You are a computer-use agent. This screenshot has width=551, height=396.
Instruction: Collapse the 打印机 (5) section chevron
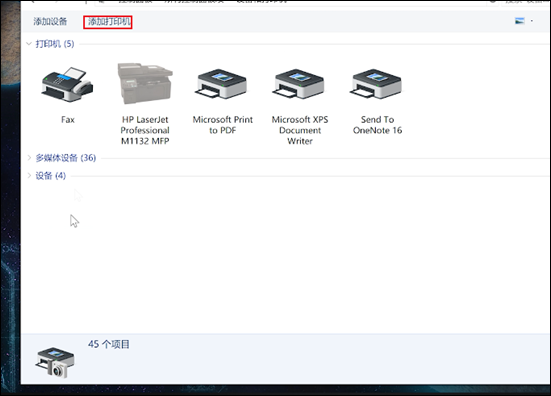point(29,44)
